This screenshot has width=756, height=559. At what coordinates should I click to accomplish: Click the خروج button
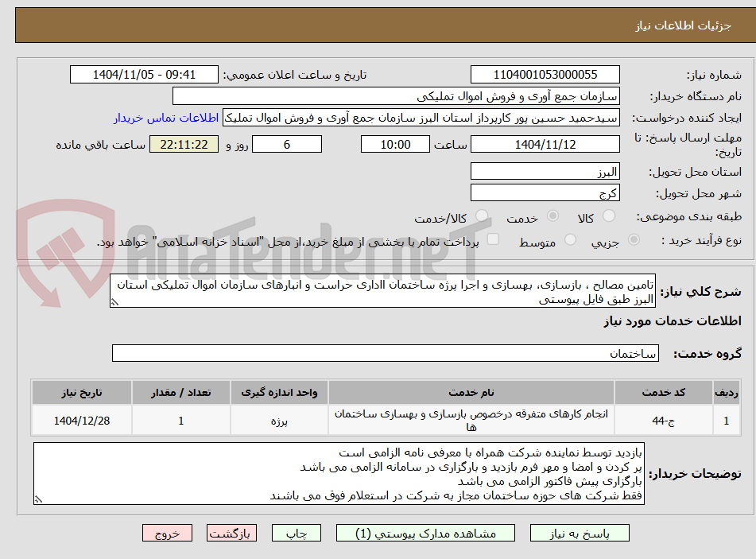point(167,533)
